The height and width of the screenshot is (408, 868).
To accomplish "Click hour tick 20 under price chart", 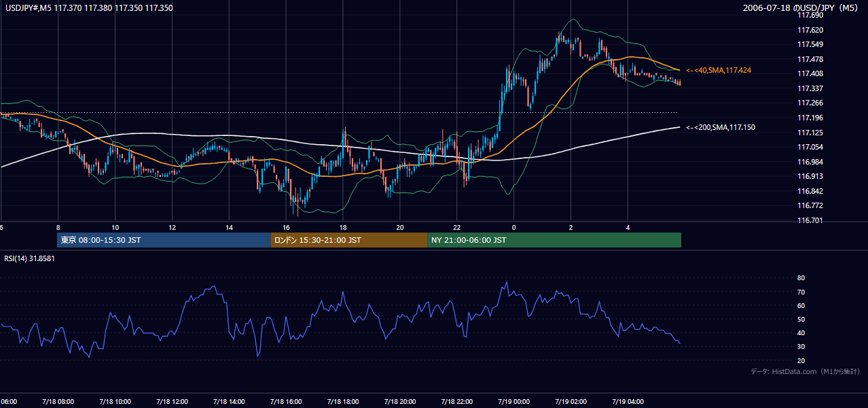I will (400, 228).
